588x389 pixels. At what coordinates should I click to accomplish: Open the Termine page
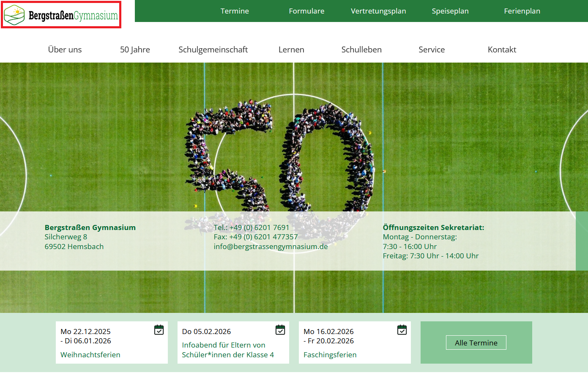235,11
